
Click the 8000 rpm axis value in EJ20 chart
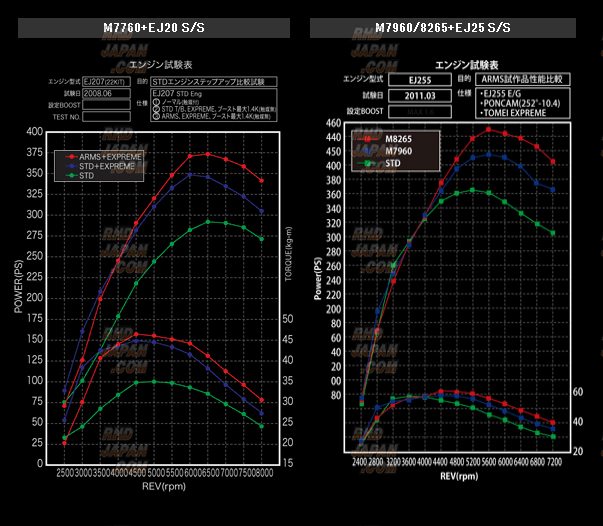click(264, 473)
